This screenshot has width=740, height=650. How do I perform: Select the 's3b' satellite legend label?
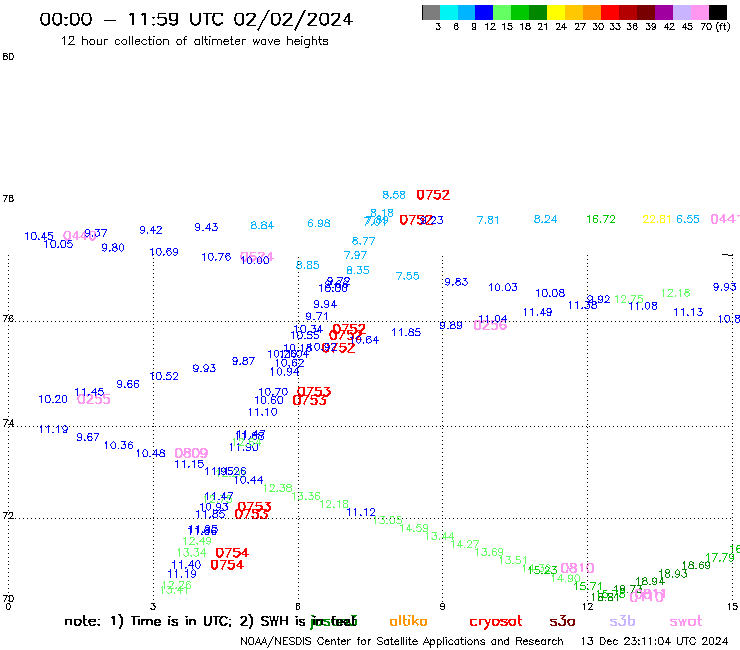coord(622,621)
